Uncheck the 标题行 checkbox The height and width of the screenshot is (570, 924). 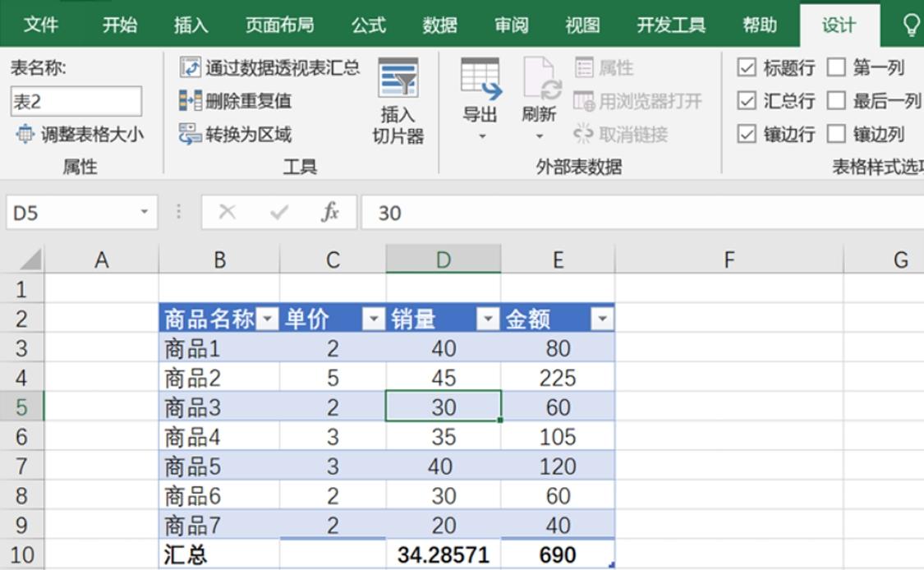[x=747, y=67]
